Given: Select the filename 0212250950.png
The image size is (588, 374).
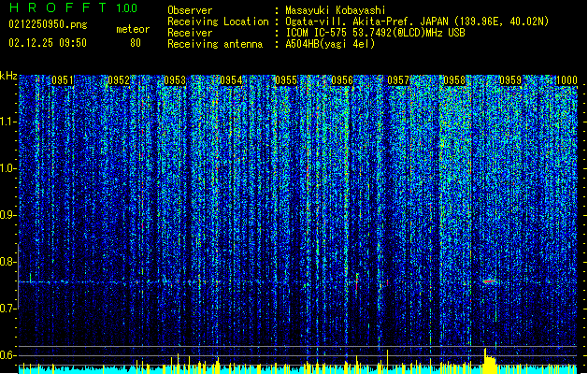Looking at the screenshot, I should [x=48, y=25].
